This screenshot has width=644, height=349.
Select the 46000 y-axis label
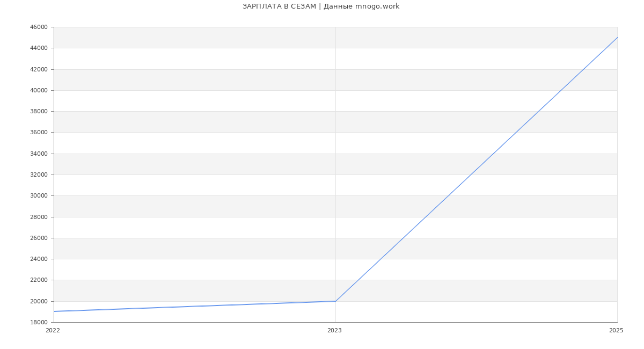tap(39, 27)
